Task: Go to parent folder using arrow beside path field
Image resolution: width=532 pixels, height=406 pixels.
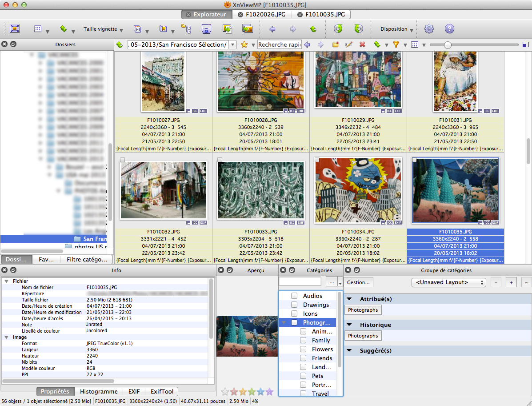Action: click(120, 44)
